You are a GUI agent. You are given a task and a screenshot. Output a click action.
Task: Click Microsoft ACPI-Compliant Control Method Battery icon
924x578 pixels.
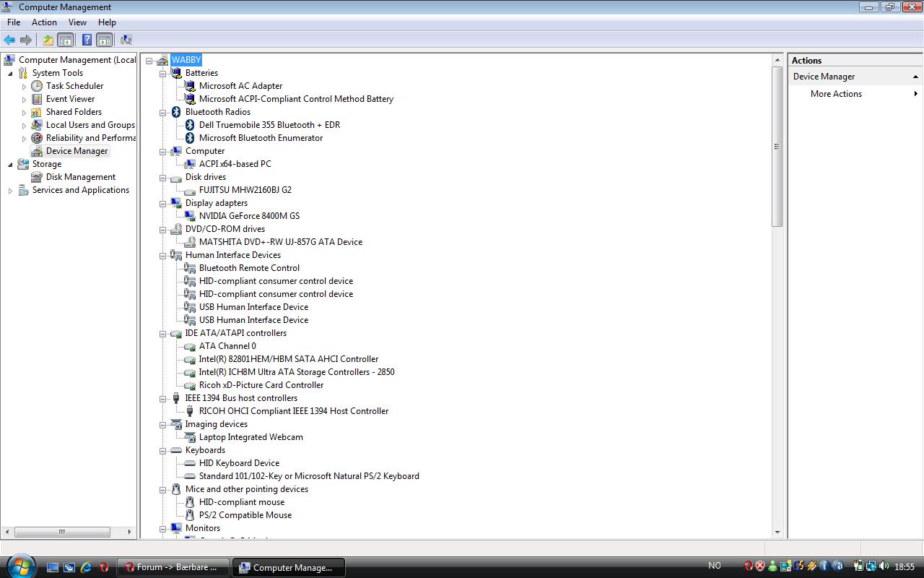tap(190, 99)
